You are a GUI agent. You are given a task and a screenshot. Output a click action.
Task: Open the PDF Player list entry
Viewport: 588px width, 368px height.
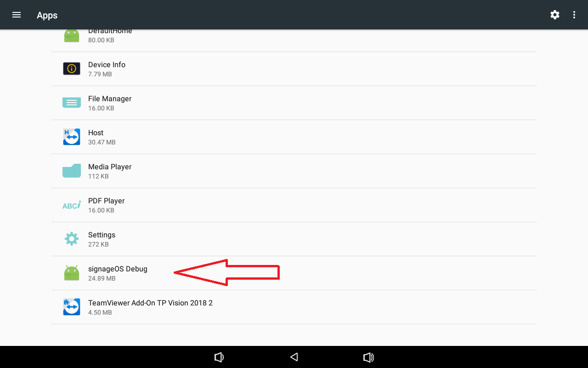[x=294, y=205]
